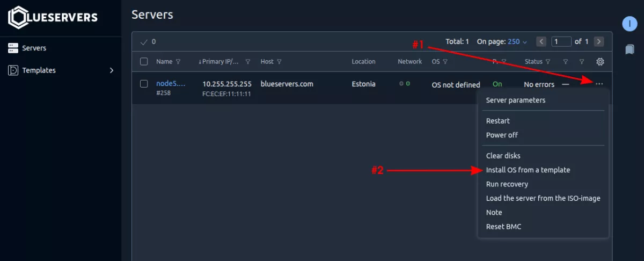Viewport: 644px width, 261px height.
Task: Click the network status indicator dots
Action: pos(405,84)
